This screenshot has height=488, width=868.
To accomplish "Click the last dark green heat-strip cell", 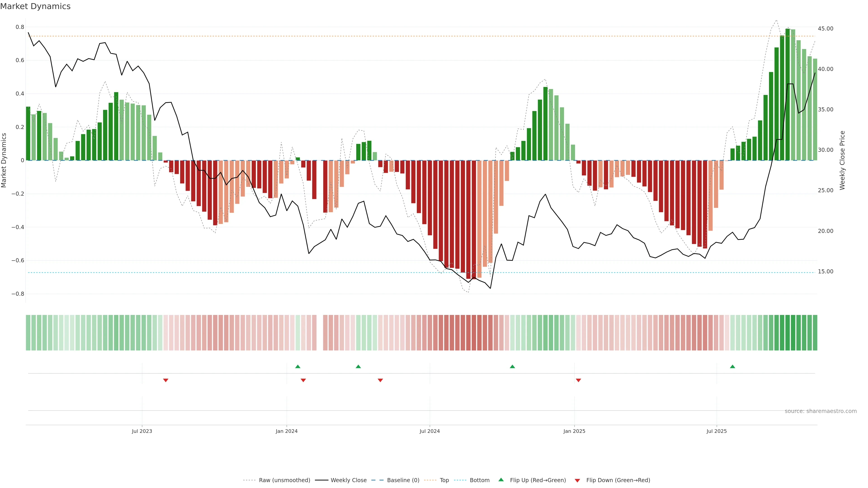I will pos(815,332).
